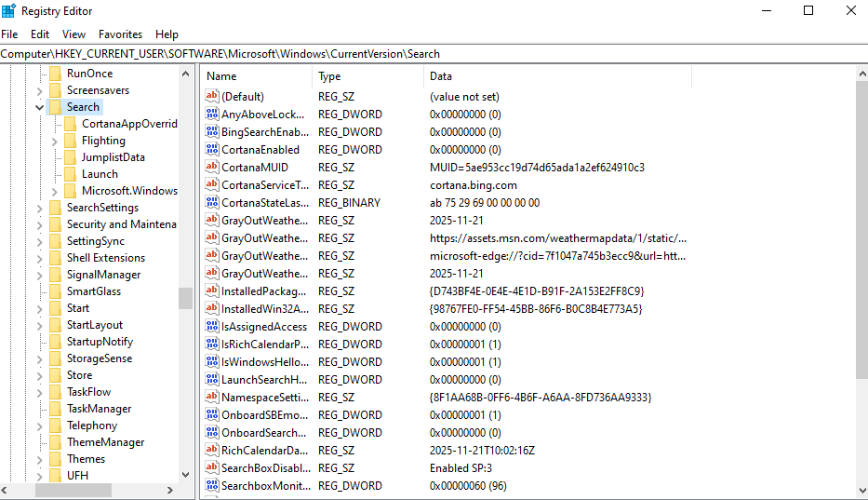Click the binary icon beside CortanaStateLas...
The height and width of the screenshot is (500, 868).
click(211, 202)
